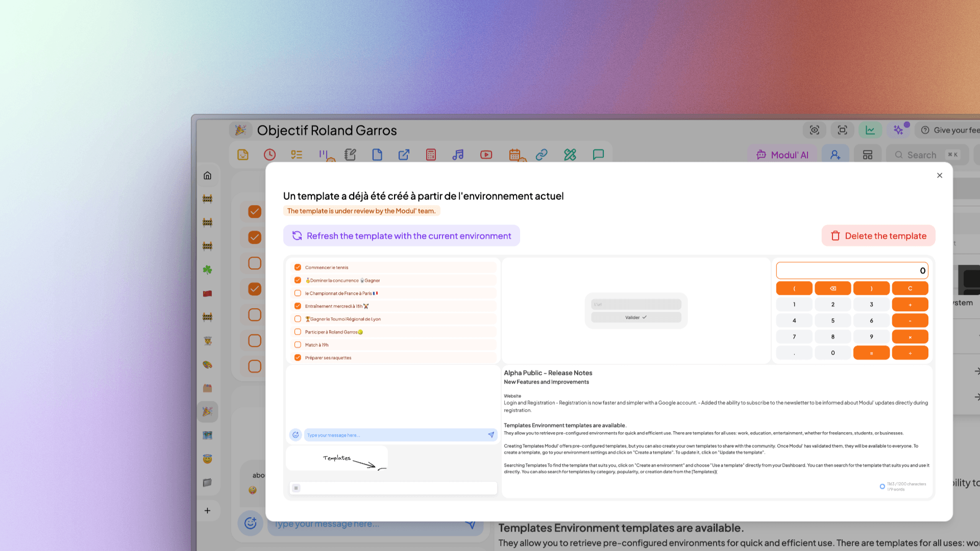Click the calculator 'C' clear key
The width and height of the screenshot is (980, 551).
[x=910, y=288]
